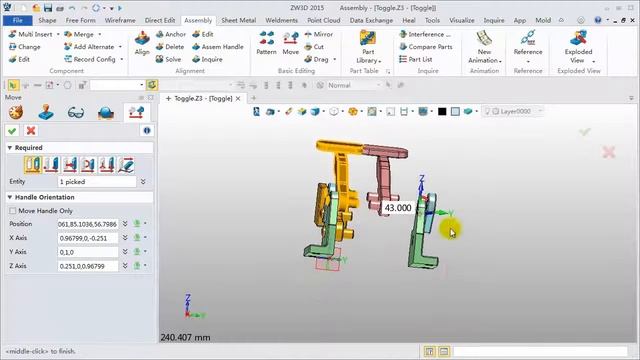
Task: Open Exploded View tool
Action: [x=578, y=47]
